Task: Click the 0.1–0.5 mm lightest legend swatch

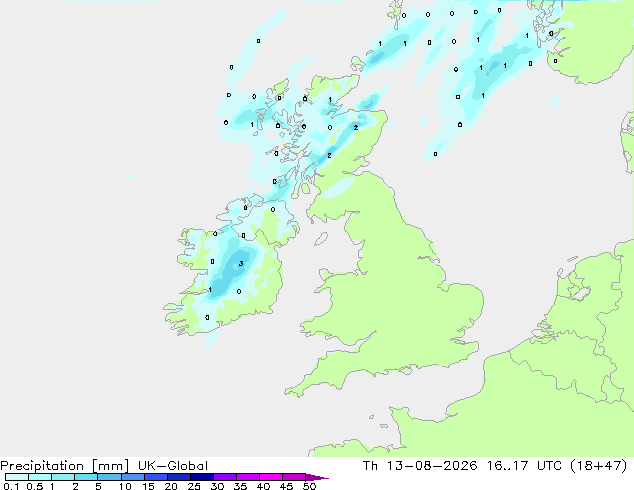Action: pos(17,477)
